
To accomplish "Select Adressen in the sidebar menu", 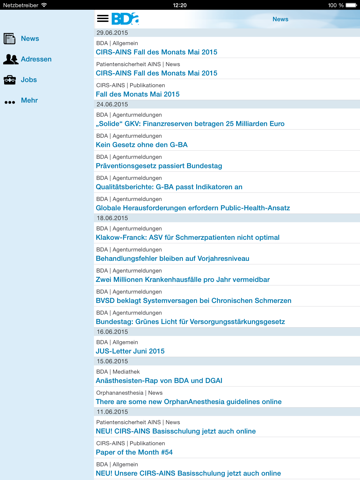I will [x=36, y=59].
